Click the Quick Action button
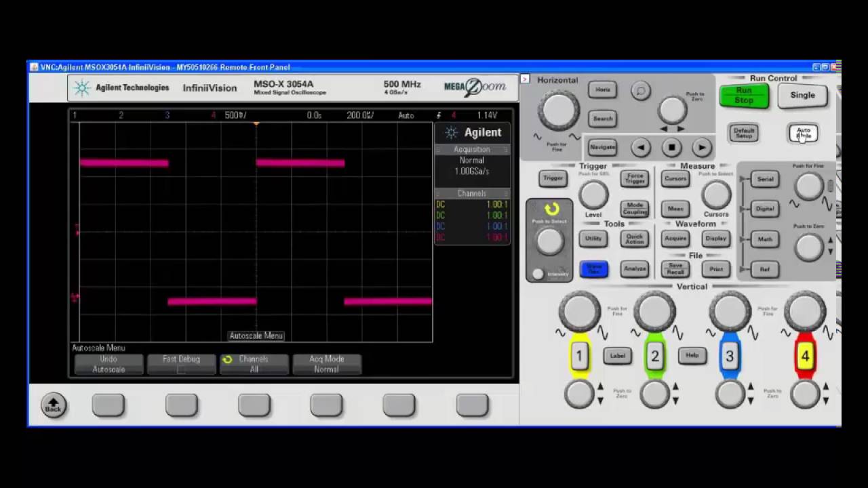This screenshot has width=868, height=488. [x=635, y=239]
